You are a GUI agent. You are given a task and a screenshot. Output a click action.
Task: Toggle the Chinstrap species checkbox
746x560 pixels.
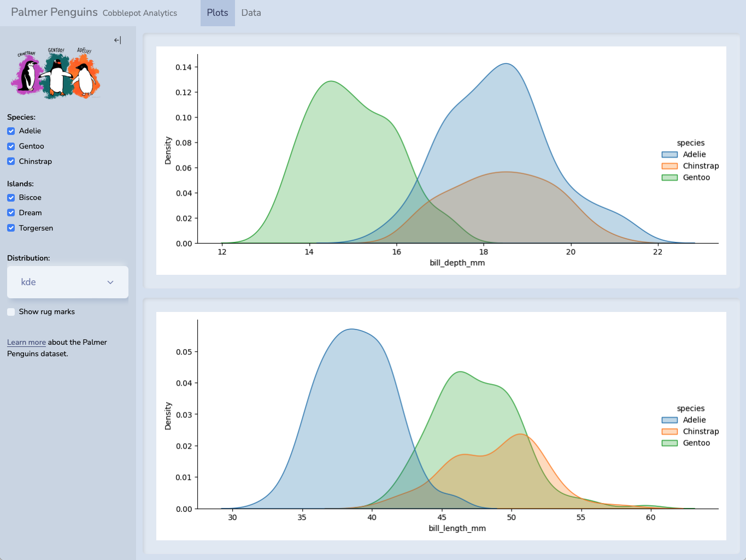pyautogui.click(x=11, y=162)
